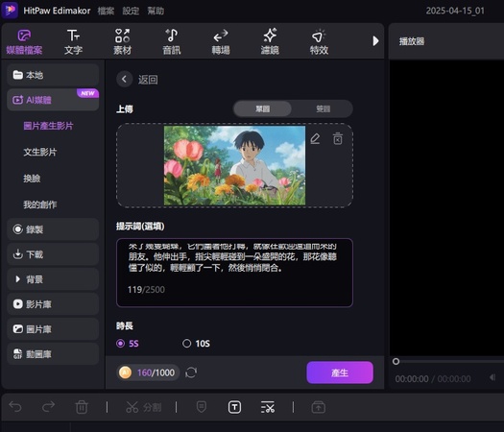
Task: Click into the 提示詞 prompt text box
Action: [234, 273]
